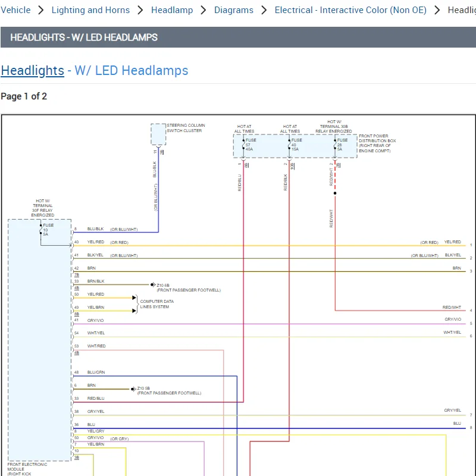Screen dimensions: 476x476
Task: Select the 'Page 1 of 2' text
Action: (x=24, y=96)
